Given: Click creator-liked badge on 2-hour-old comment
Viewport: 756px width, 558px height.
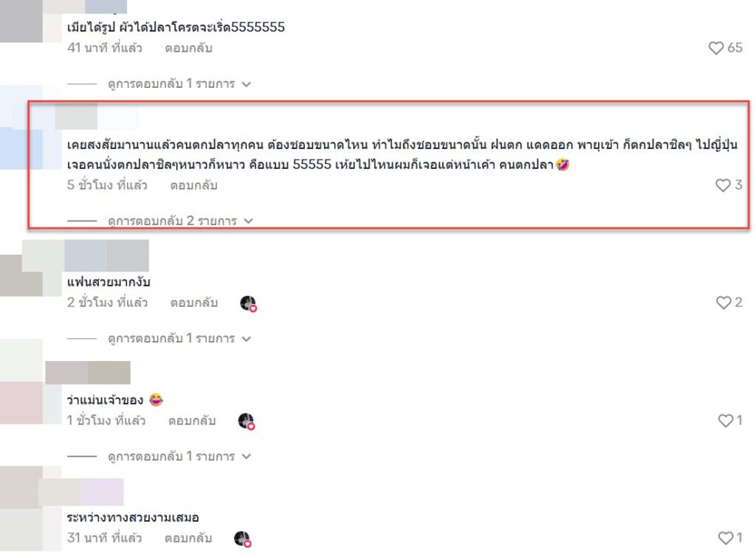Looking at the screenshot, I should point(248,303).
